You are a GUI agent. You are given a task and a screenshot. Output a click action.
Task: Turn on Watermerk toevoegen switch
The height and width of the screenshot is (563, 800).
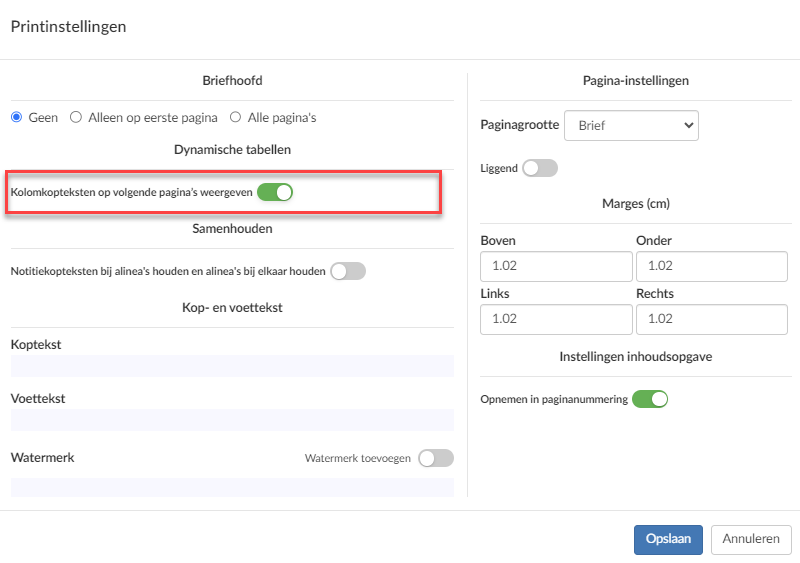tap(436, 458)
